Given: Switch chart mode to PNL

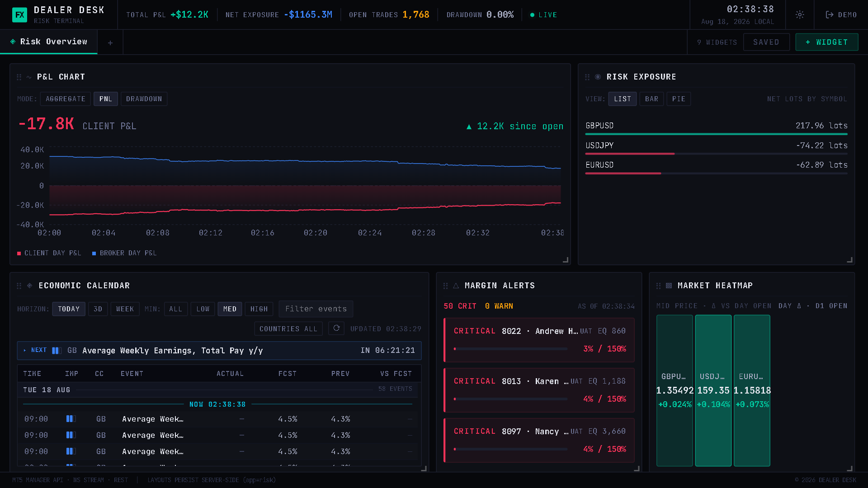Looking at the screenshot, I should point(106,99).
